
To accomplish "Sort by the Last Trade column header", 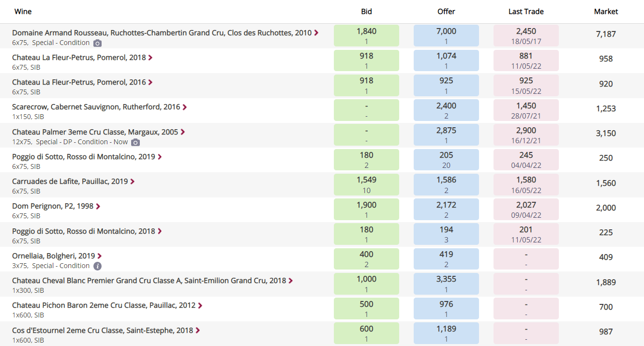I will pos(526,11).
